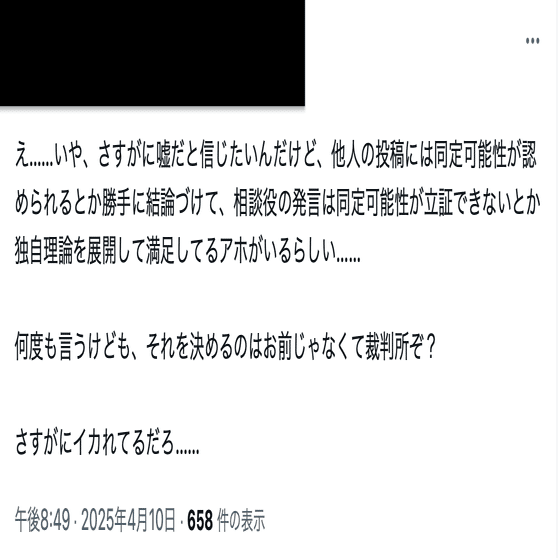Click the last line さすがにイカれてるだろ
Image resolution: width=558 pixels, height=558 pixels.
(107, 443)
